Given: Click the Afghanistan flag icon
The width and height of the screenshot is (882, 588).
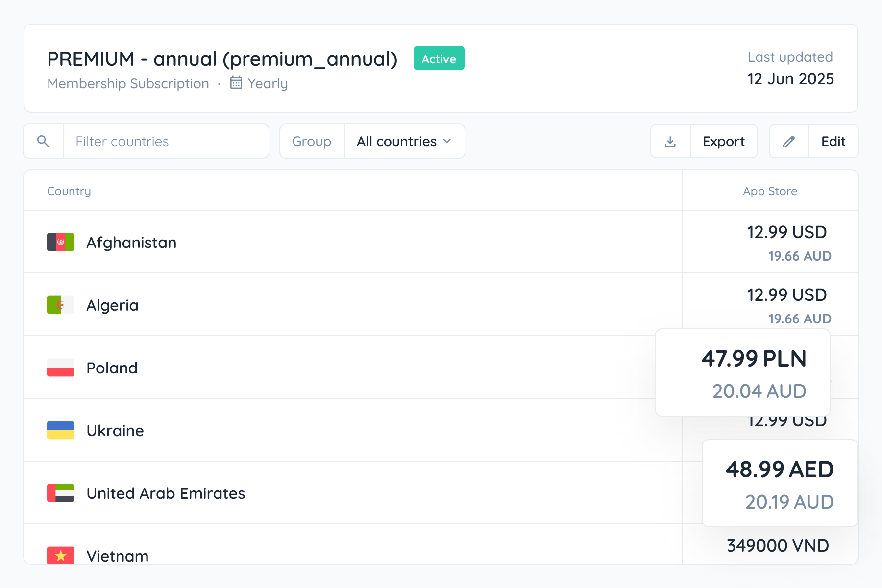Looking at the screenshot, I should point(61,242).
